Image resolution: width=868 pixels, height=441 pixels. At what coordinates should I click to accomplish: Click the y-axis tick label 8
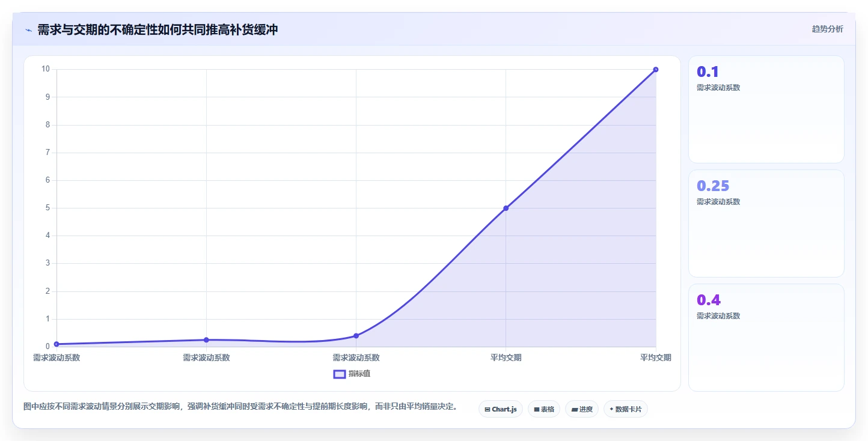(47, 125)
